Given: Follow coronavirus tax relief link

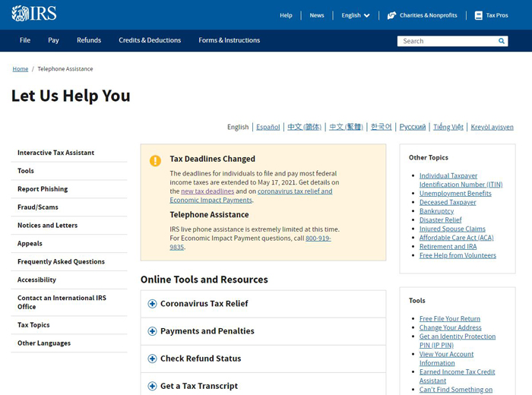Looking at the screenshot, I should point(295,191).
